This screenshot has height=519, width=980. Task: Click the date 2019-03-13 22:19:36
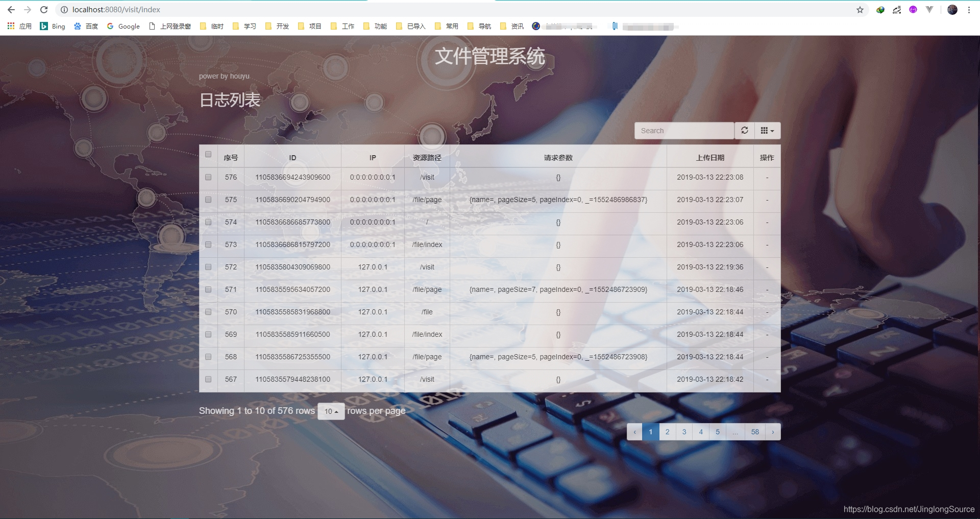[710, 267]
